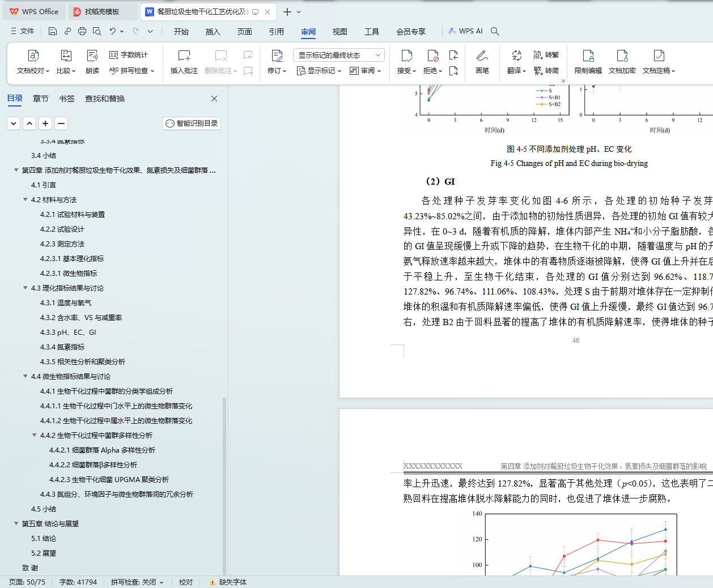The image size is (713, 588).
Task: Click 缺失字体 status bar warning
Action: click(228, 582)
